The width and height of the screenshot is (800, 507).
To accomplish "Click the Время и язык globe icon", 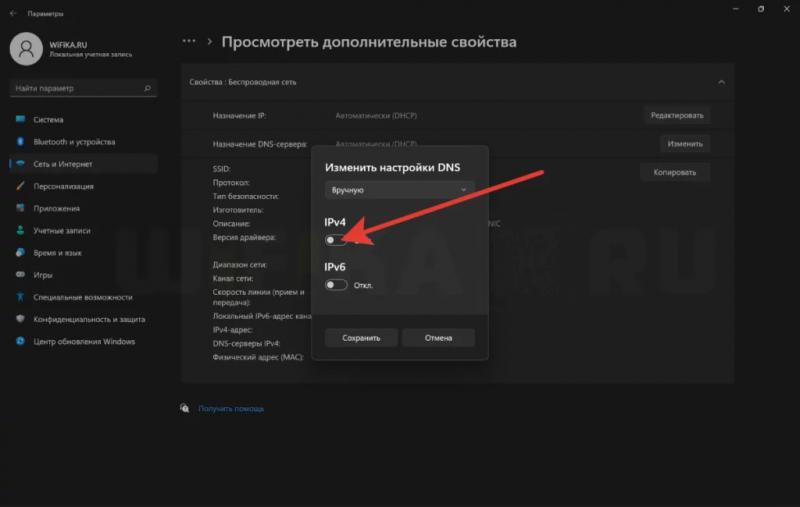I will click(x=20, y=252).
